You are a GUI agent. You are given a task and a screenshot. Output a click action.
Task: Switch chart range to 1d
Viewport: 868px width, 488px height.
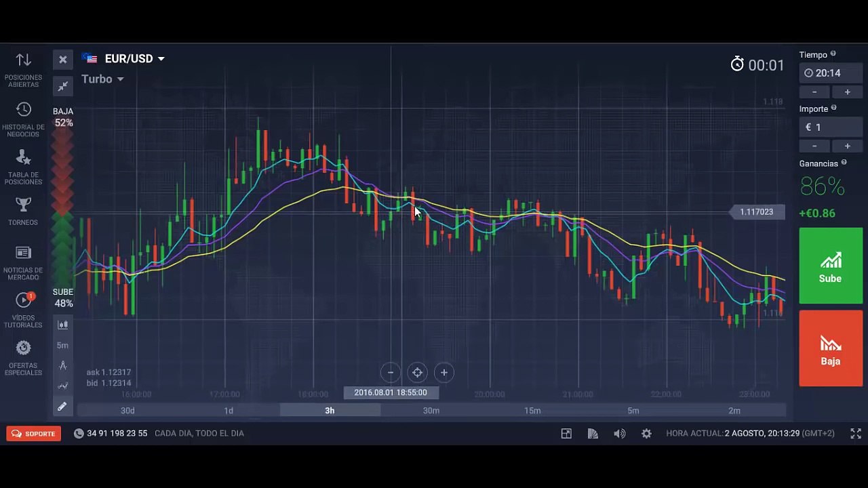(x=229, y=411)
